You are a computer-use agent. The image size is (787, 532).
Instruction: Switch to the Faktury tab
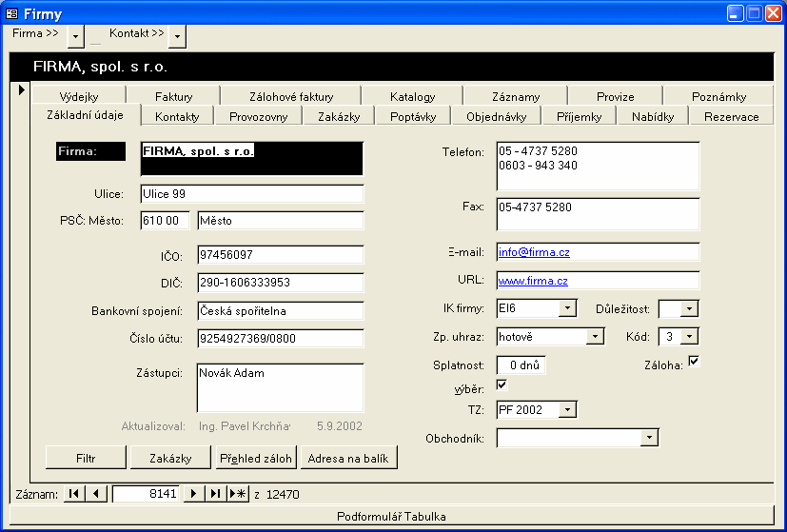point(173,96)
